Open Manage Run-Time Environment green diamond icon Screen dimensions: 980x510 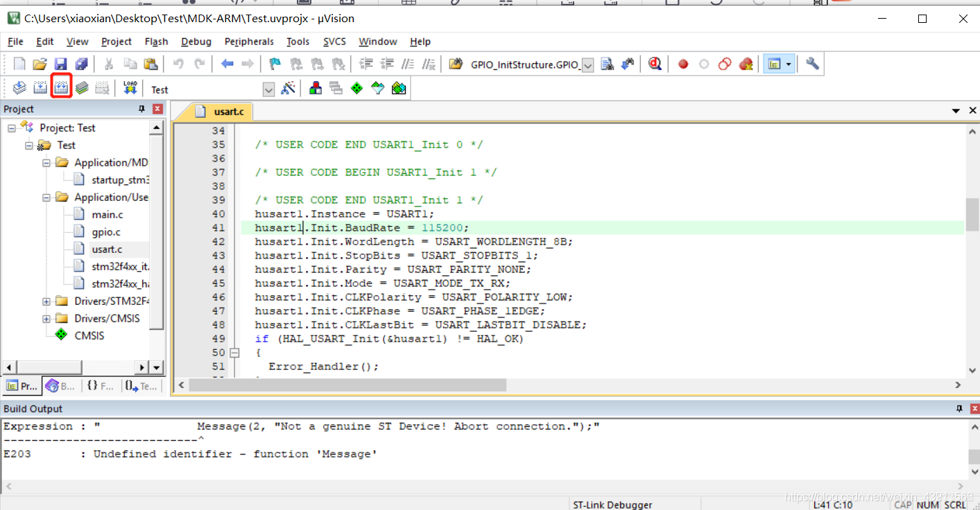(356, 89)
